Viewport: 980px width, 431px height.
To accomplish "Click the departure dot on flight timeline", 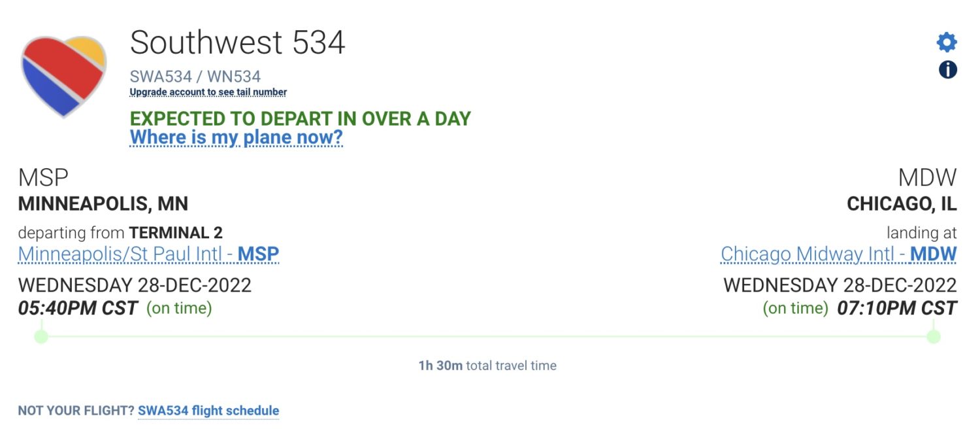I will click(x=41, y=337).
